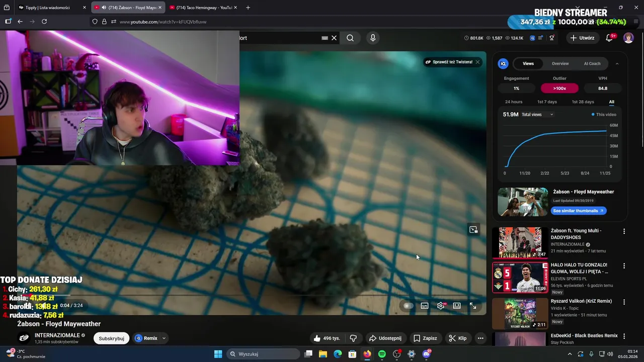The image size is (644, 362).
Task: Open Spotify from taskbar
Action: (382, 354)
